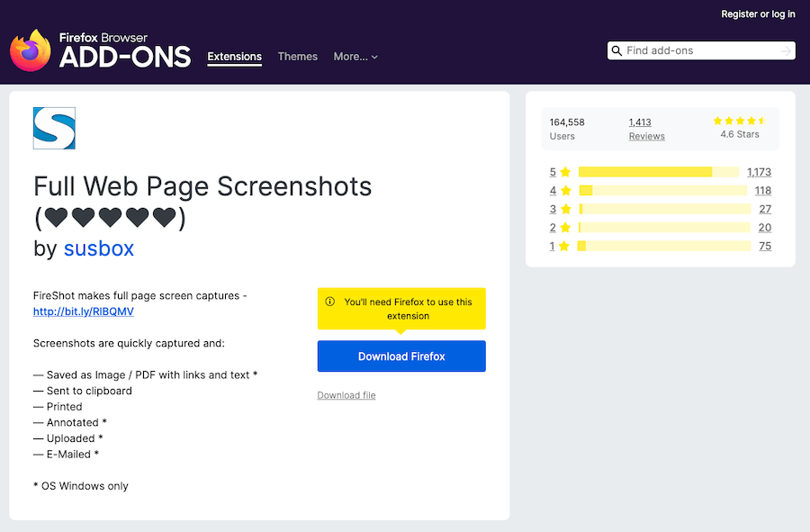Click the Download file link
Screen dimensions: 810x532
346,395
